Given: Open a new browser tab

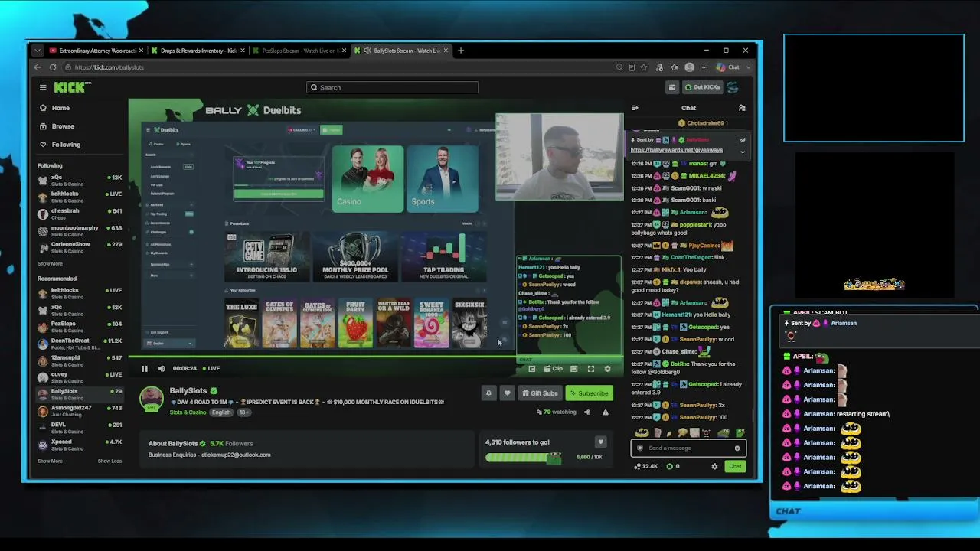Looking at the screenshot, I should click(x=461, y=51).
